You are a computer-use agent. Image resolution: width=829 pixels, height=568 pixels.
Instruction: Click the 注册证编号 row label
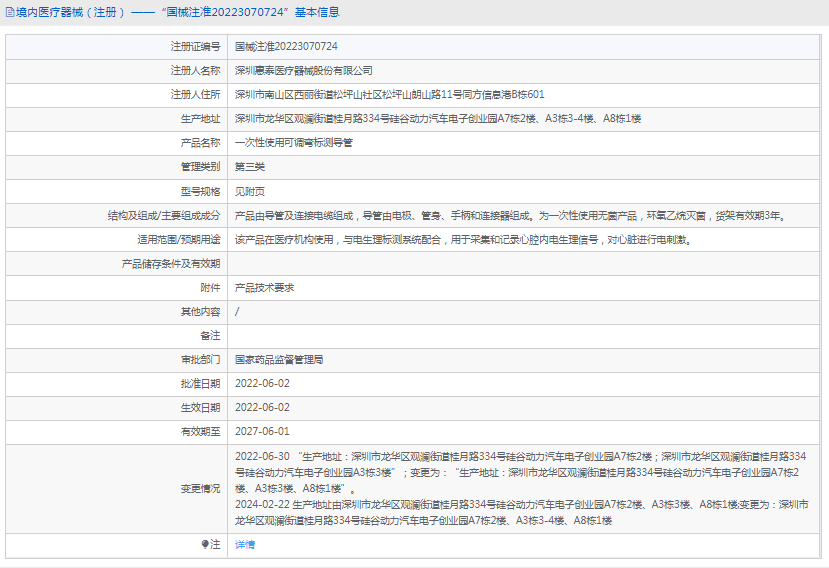195,47
